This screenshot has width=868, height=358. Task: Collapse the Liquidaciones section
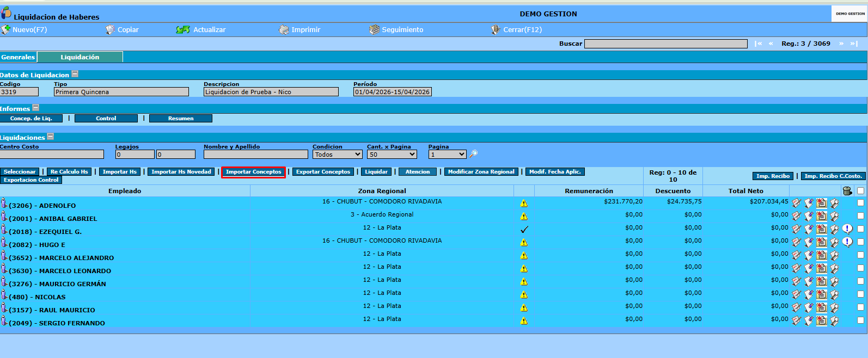click(x=51, y=137)
